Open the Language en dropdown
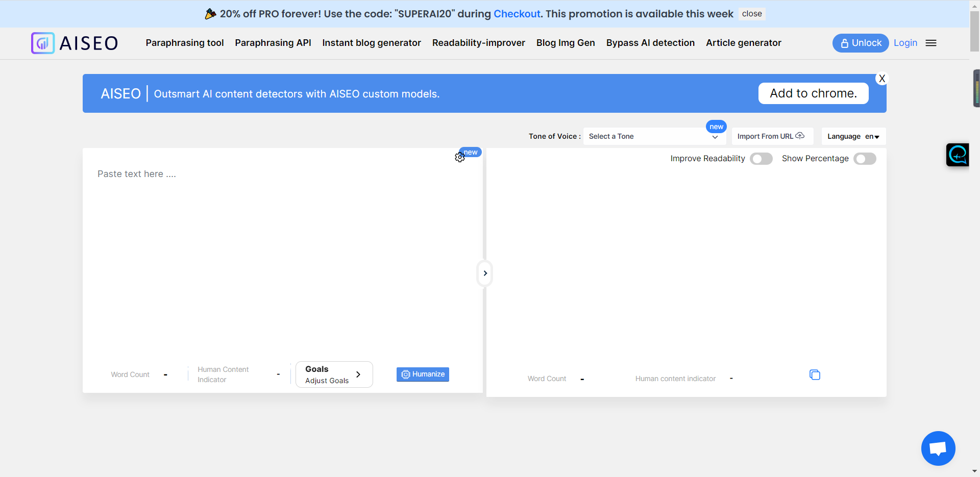This screenshot has height=477, width=980. (x=853, y=137)
